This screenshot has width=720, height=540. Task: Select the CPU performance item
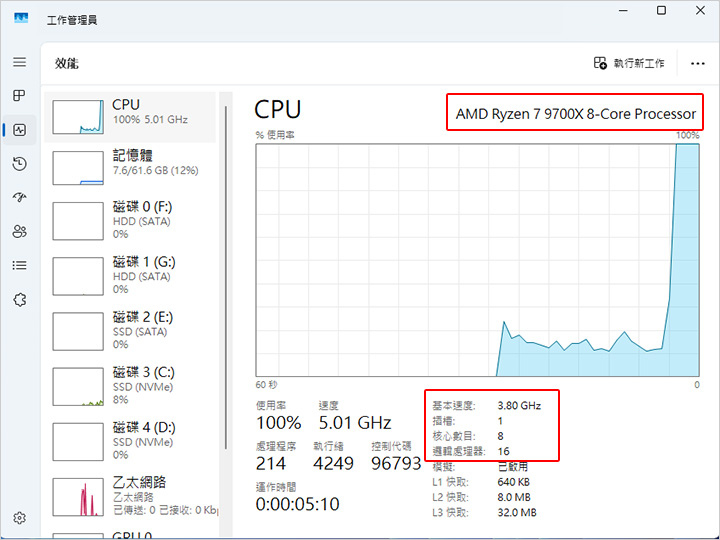click(x=130, y=117)
